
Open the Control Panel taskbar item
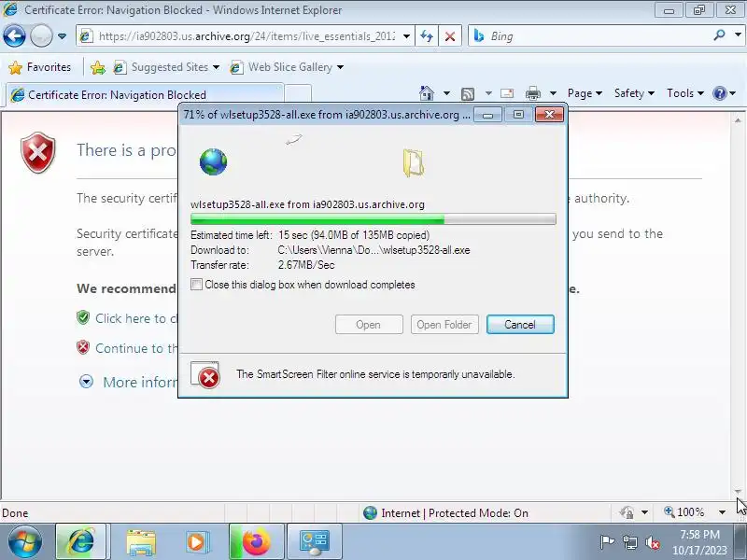pyautogui.click(x=315, y=542)
